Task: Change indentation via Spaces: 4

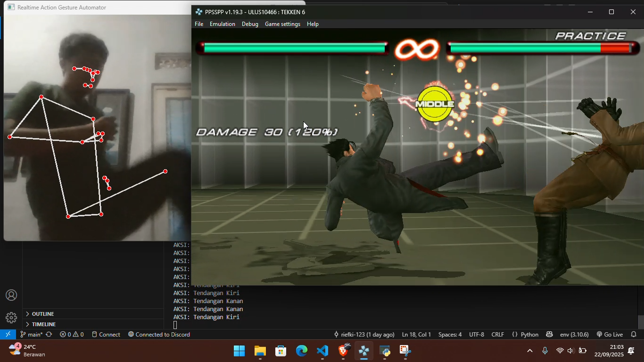Action: pos(450,335)
